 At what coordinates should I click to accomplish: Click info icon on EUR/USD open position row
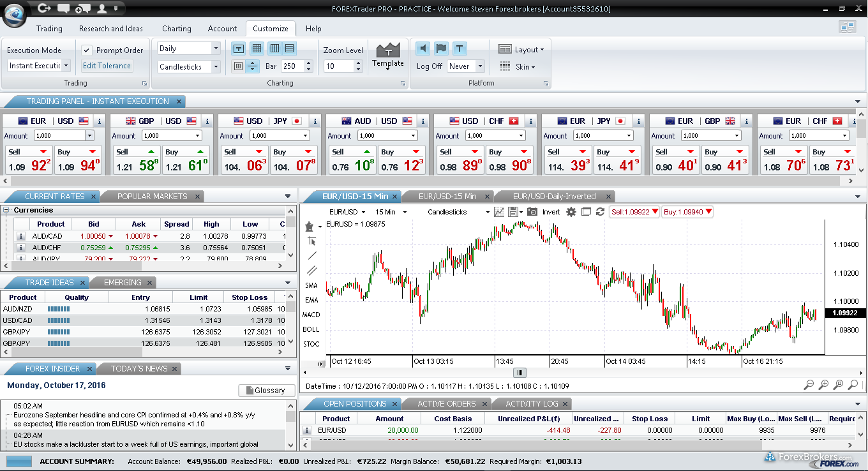pos(307,430)
